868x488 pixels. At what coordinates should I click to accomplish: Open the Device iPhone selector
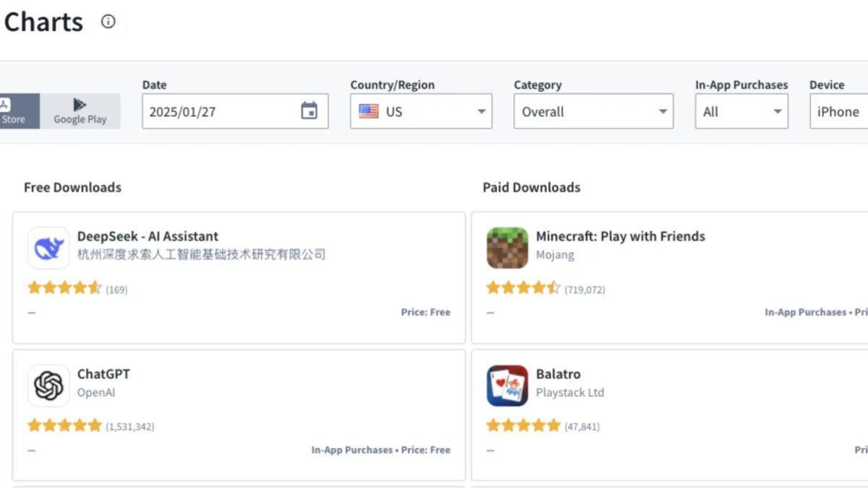point(839,112)
